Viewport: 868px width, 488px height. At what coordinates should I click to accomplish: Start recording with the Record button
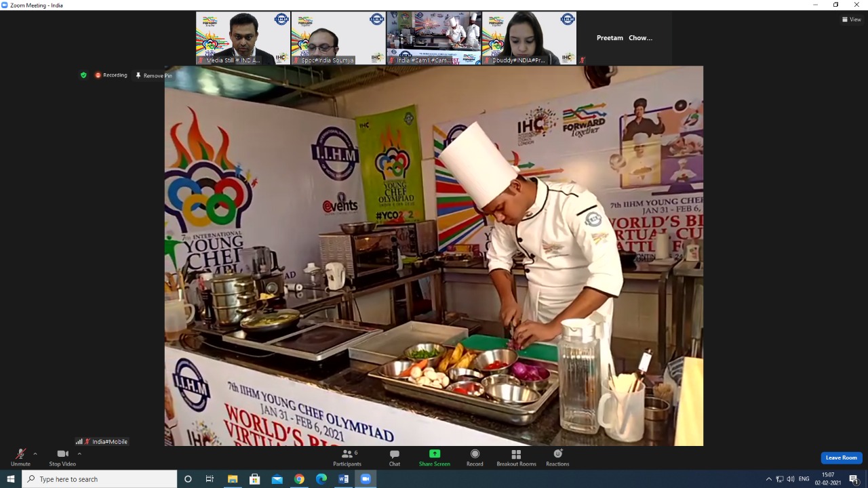coord(475,457)
